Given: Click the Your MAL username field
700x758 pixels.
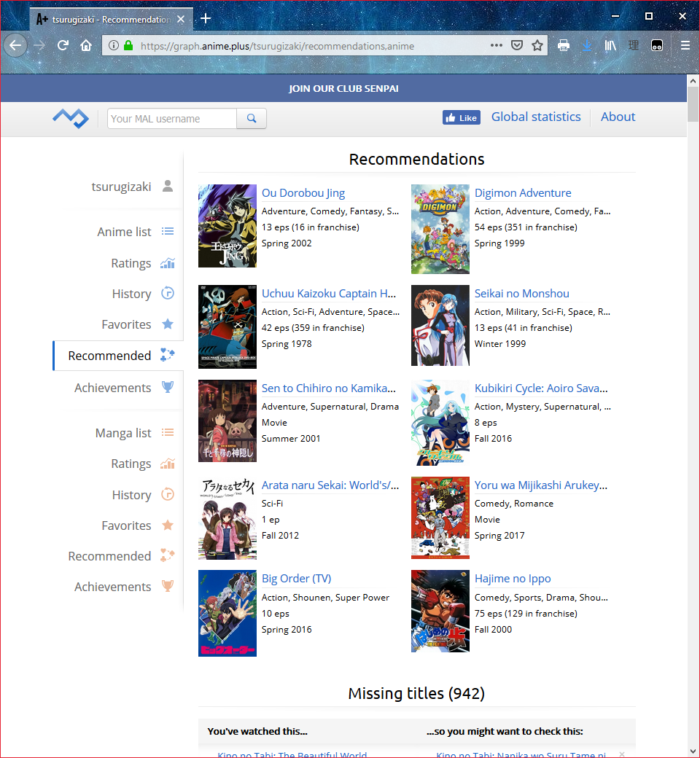Looking at the screenshot, I should click(x=172, y=118).
